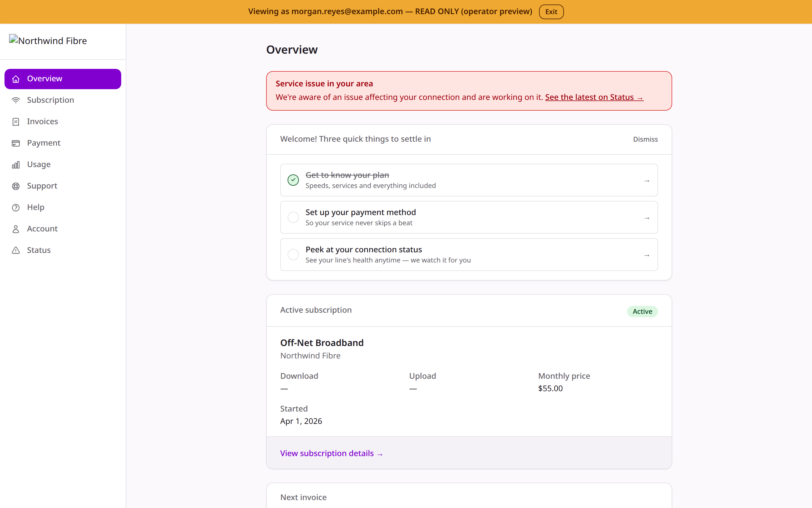
Task: Open Get to know your plan title
Action: coord(347,175)
